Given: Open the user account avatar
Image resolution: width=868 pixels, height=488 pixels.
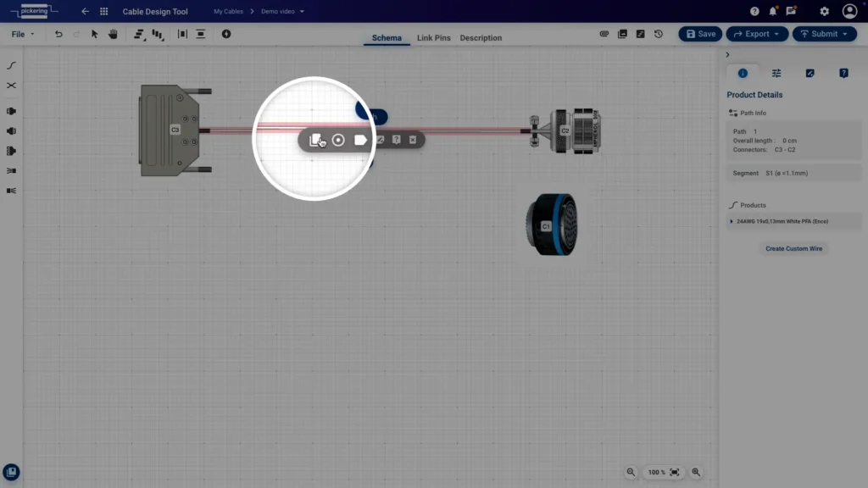Looking at the screenshot, I should [849, 11].
